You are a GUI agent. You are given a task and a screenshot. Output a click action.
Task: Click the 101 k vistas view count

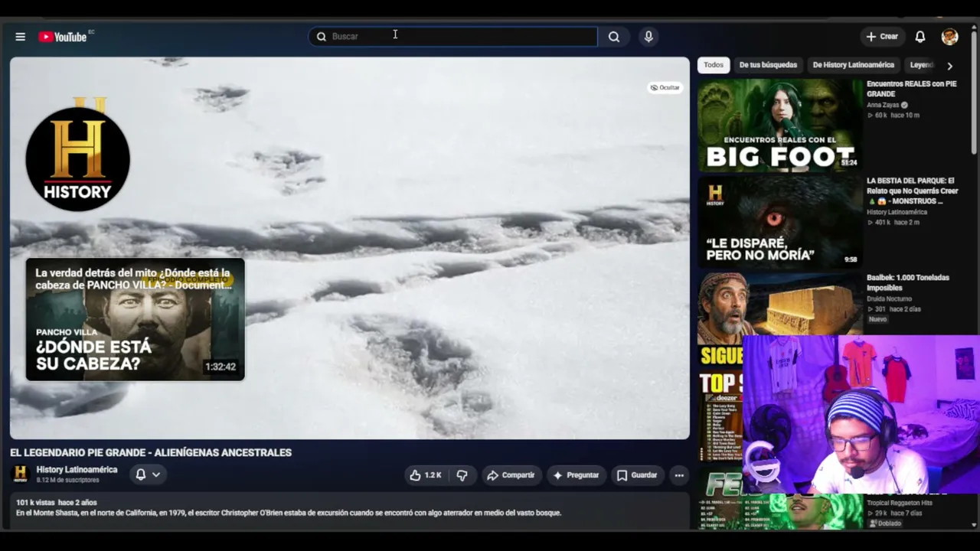pos(35,503)
